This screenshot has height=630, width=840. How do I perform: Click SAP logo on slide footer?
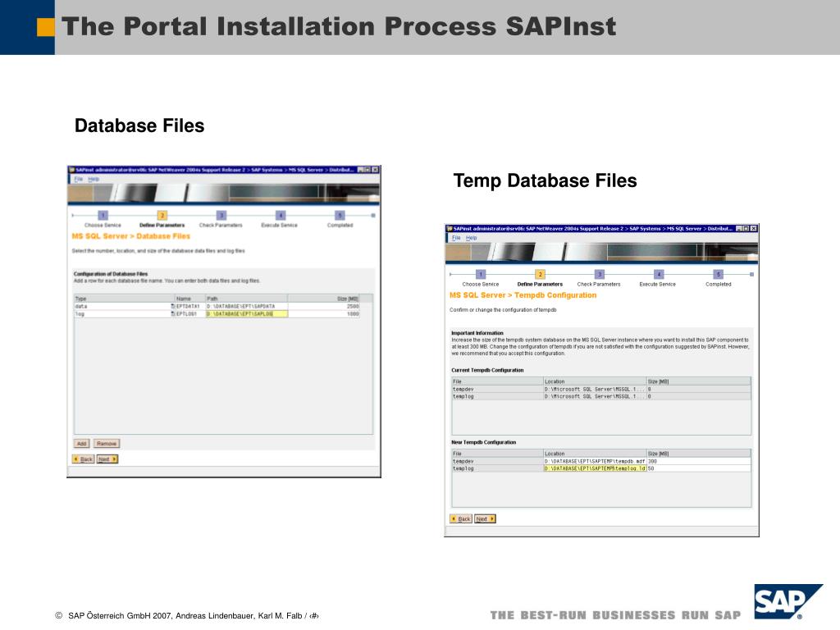[x=788, y=601]
